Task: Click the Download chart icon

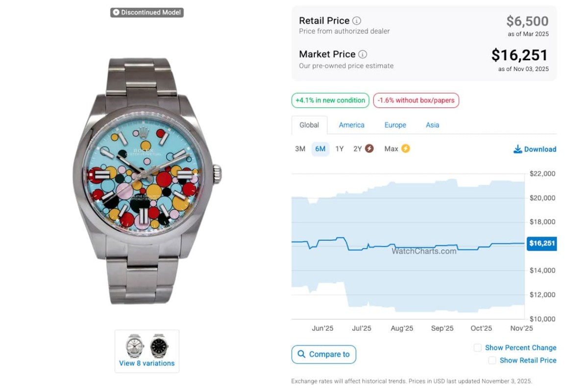Action: click(517, 149)
